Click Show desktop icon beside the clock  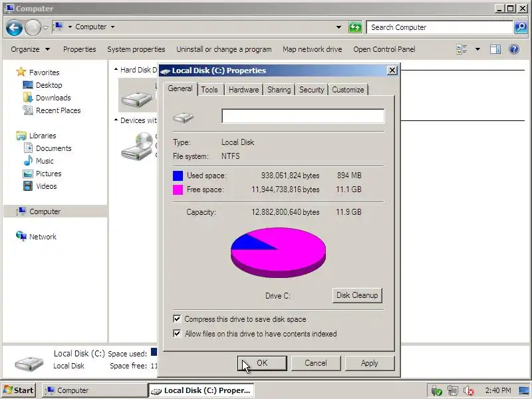coord(524,391)
